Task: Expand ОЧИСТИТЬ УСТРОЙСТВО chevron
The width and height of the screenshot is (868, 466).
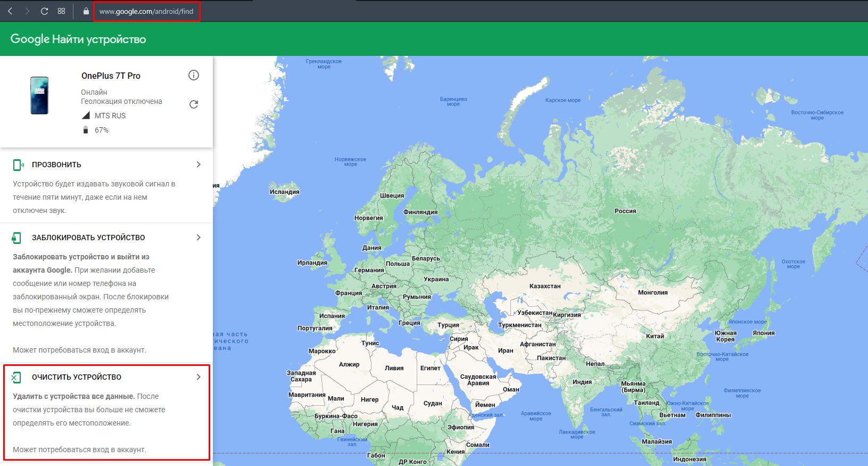Action: pyautogui.click(x=199, y=377)
